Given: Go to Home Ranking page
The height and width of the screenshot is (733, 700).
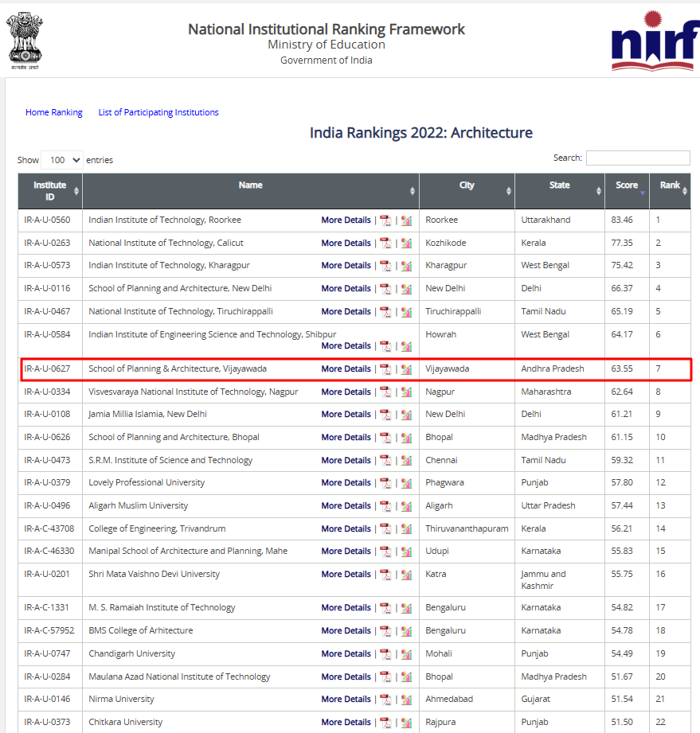Looking at the screenshot, I should tap(54, 112).
